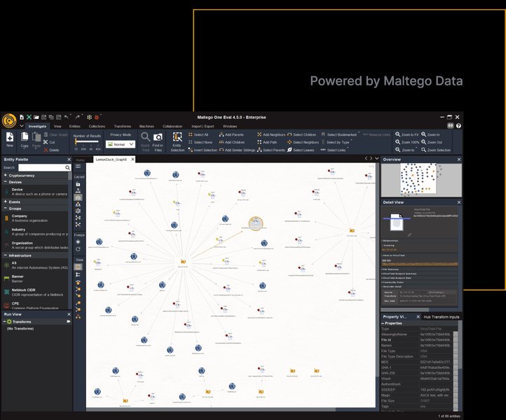Switch to Hub Transform Inputs tab
Image resolution: width=506 pixels, height=420 pixels.
[x=441, y=317]
